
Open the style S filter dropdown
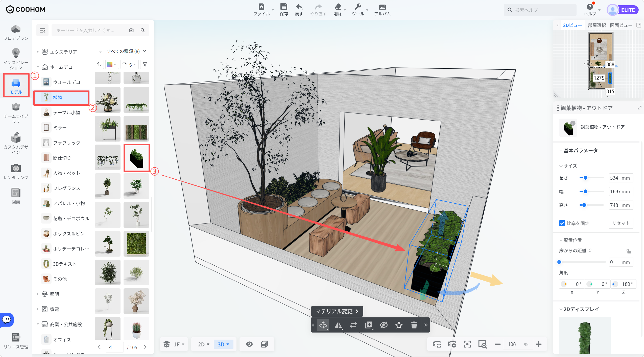(129, 64)
